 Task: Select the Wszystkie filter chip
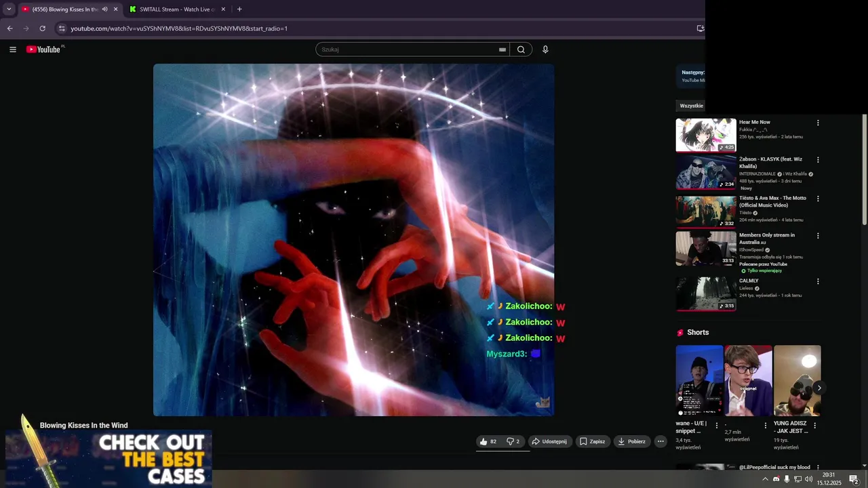click(x=691, y=106)
